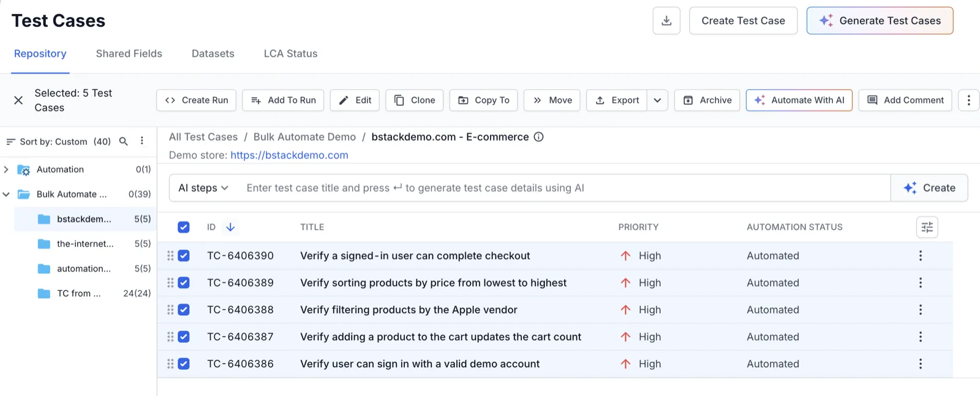Viewport: 980px width, 396px height.
Task: Open row menu for TC-6406388
Action: 920,310
